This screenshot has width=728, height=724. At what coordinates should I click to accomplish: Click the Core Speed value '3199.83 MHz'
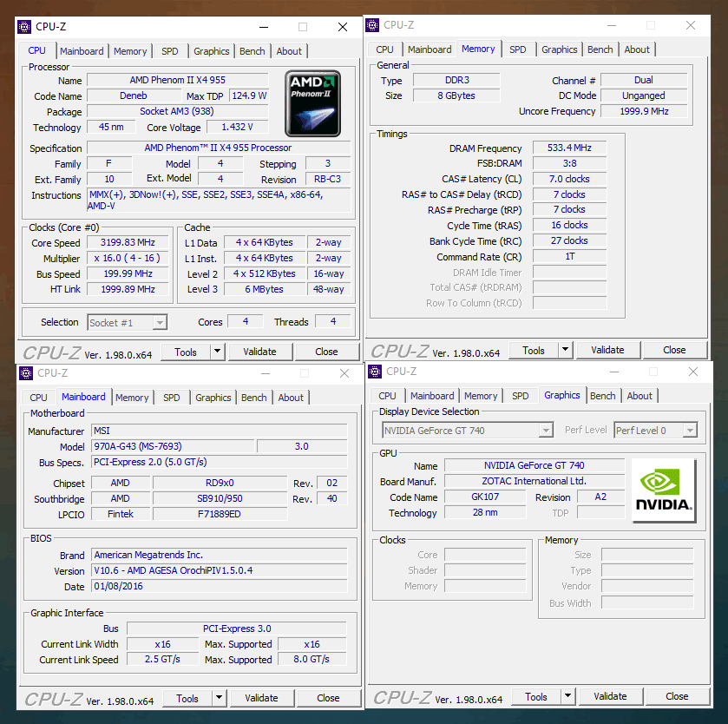128,242
